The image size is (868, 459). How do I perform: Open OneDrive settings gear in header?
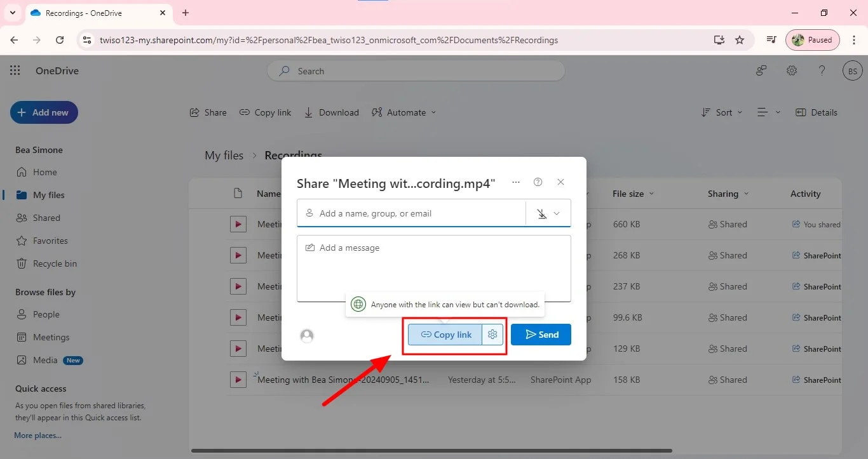click(792, 70)
